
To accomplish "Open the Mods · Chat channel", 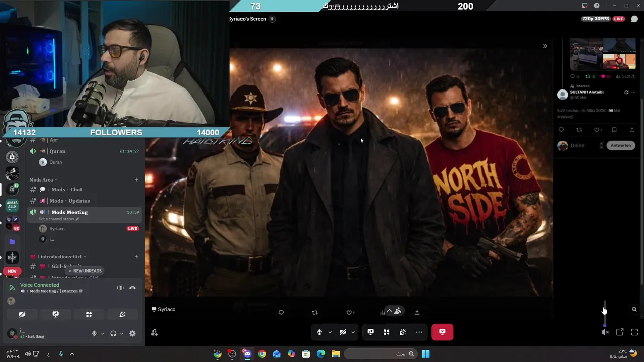I will click(84, 190).
